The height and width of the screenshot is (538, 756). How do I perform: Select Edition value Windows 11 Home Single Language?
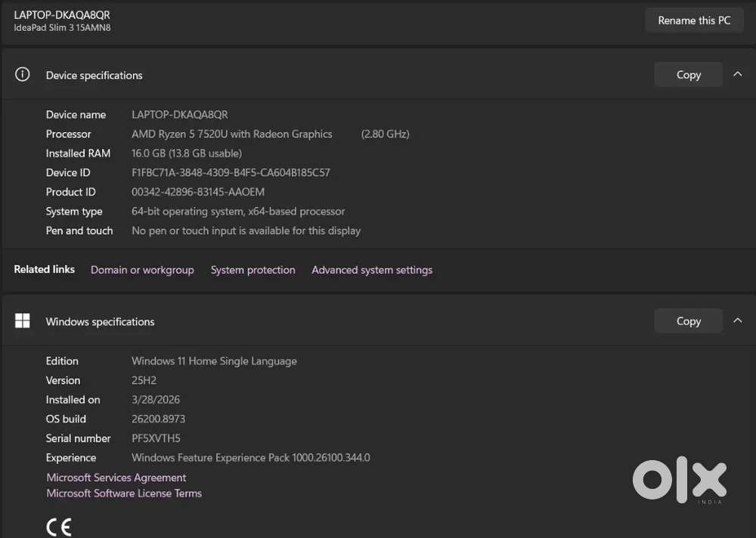[x=214, y=361]
